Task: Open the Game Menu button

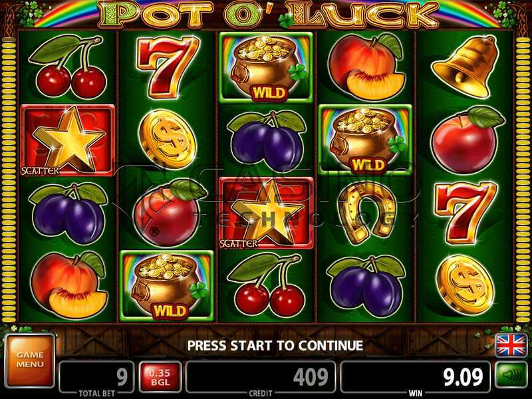Action: tap(30, 360)
